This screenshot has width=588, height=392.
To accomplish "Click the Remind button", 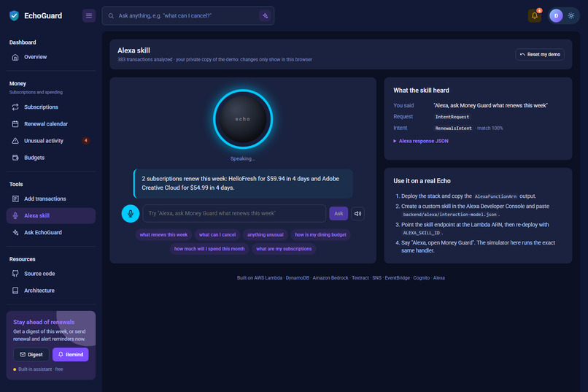I will click(71, 355).
